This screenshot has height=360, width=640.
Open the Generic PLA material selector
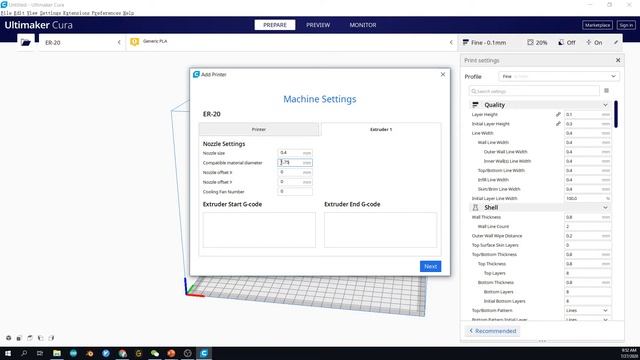tap(292, 42)
